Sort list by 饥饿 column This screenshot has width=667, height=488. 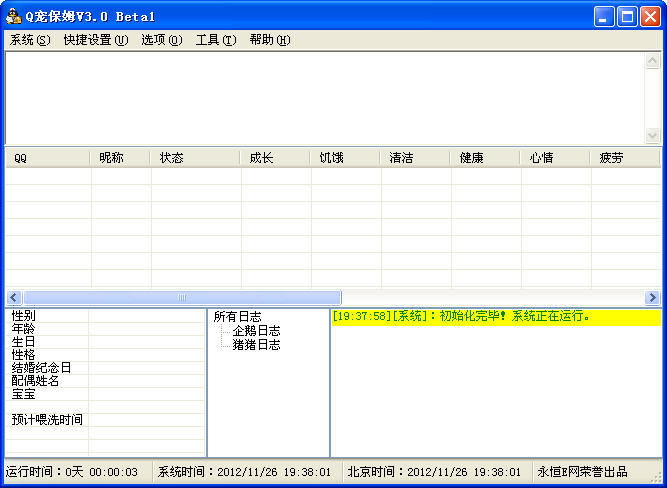click(345, 158)
